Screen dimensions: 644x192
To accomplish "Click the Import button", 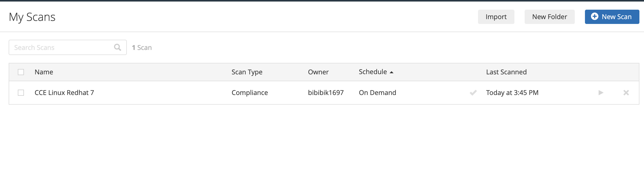I will tap(496, 17).
